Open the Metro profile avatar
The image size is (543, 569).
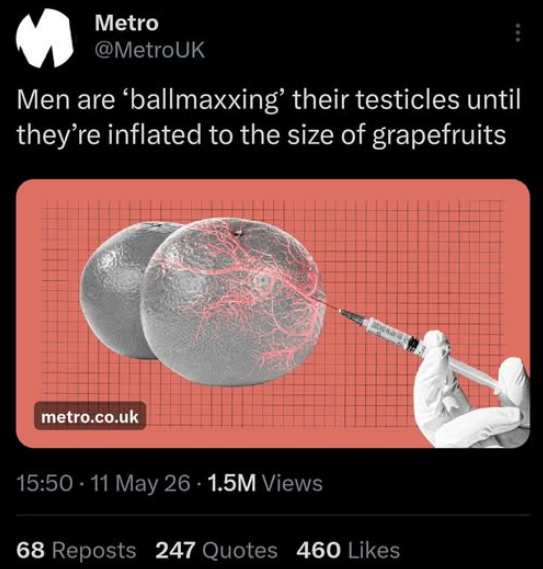45,38
